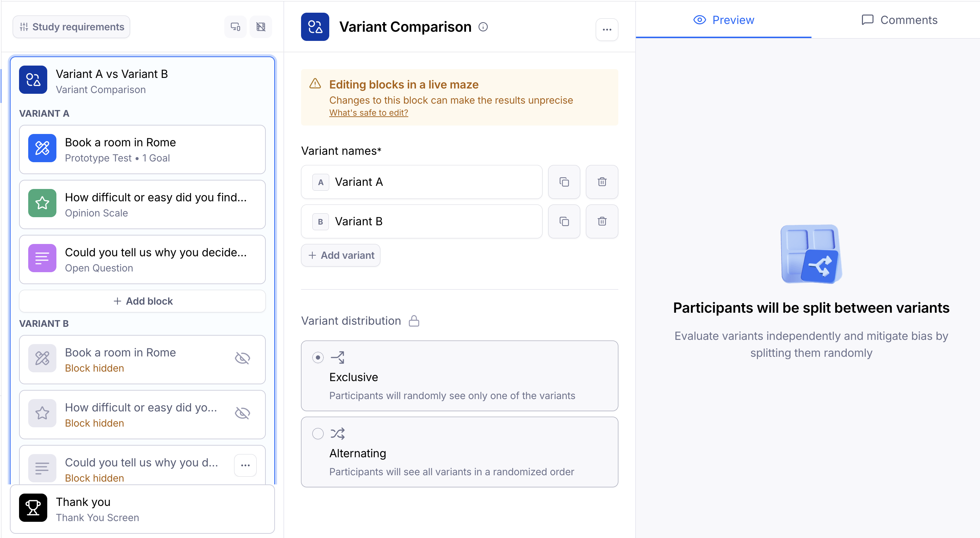The height and width of the screenshot is (538, 980).
Task: Open options for hidden Open Question block
Action: [245, 465]
